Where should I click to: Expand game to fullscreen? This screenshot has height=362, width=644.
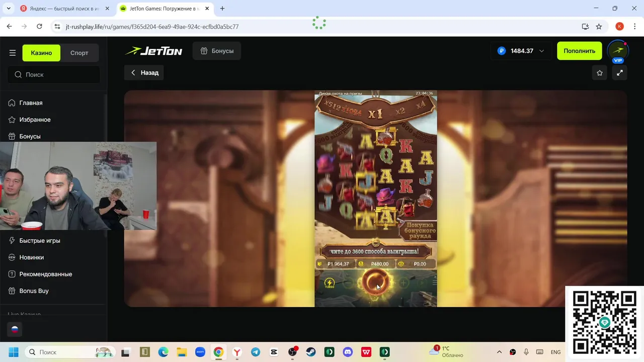coord(620,73)
